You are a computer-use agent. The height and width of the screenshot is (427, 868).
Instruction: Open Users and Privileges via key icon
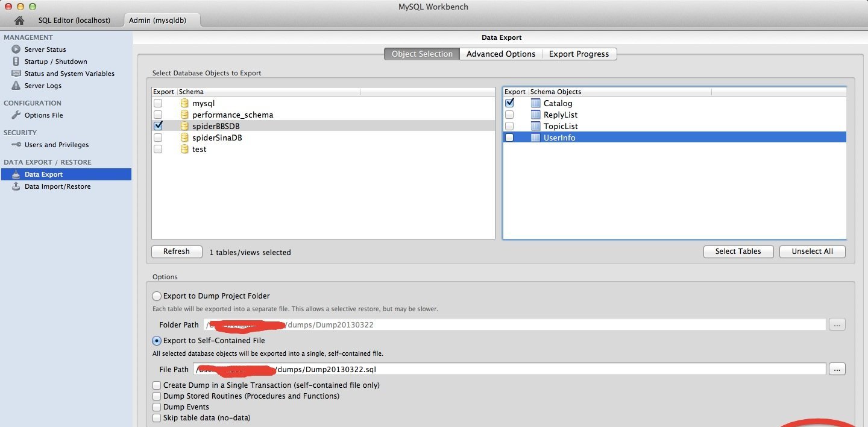(x=16, y=145)
